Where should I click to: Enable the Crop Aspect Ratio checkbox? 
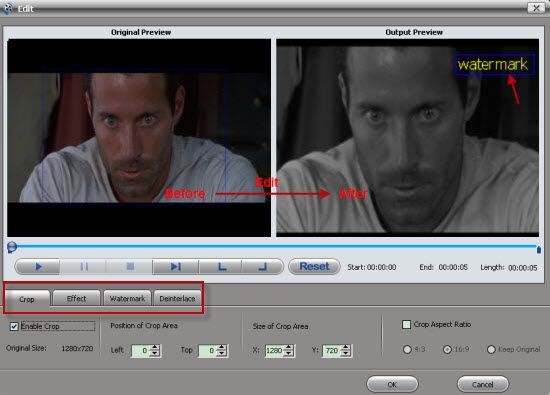(x=406, y=324)
